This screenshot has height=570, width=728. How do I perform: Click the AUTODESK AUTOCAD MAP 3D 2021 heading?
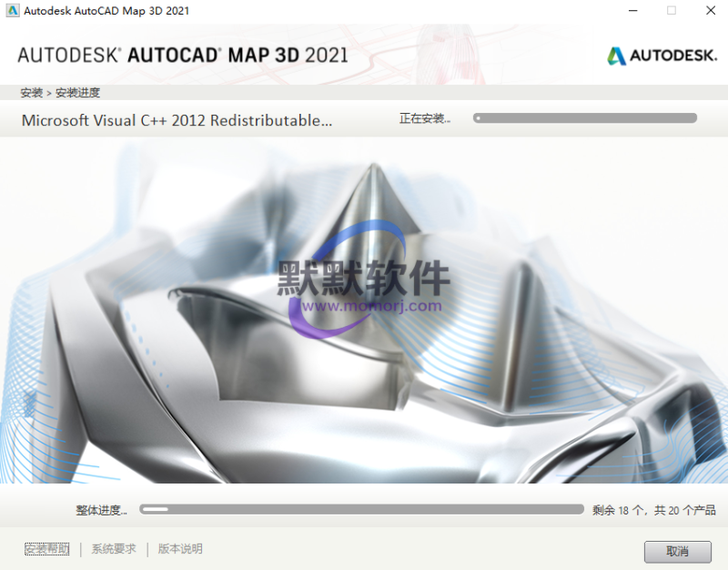[x=183, y=55]
